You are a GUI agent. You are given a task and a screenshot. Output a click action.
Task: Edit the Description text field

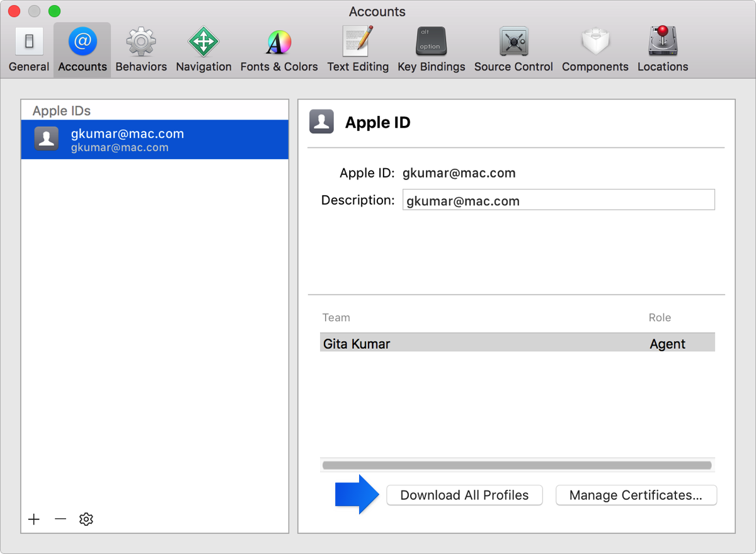[x=559, y=200]
